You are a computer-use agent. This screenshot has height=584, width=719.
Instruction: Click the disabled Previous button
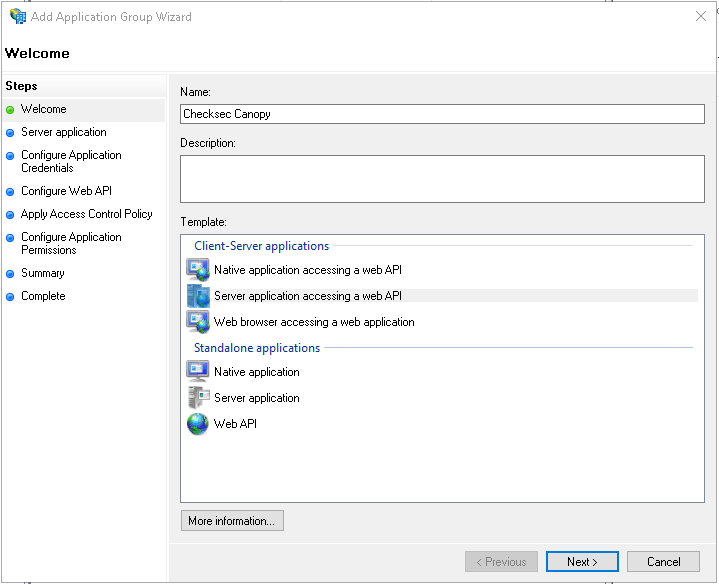click(x=501, y=562)
